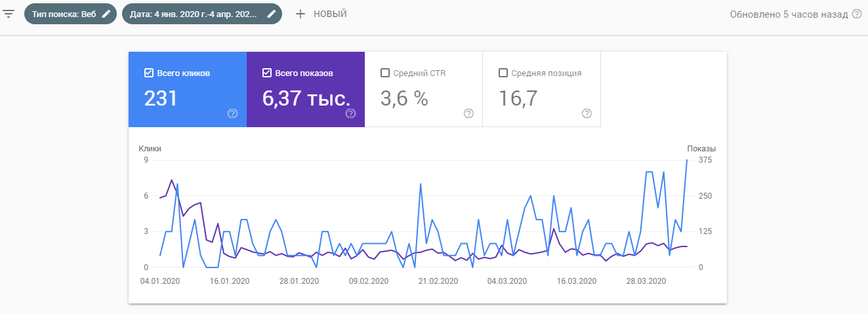Open the date range filter chip
The height and width of the screenshot is (314, 868).
click(194, 14)
